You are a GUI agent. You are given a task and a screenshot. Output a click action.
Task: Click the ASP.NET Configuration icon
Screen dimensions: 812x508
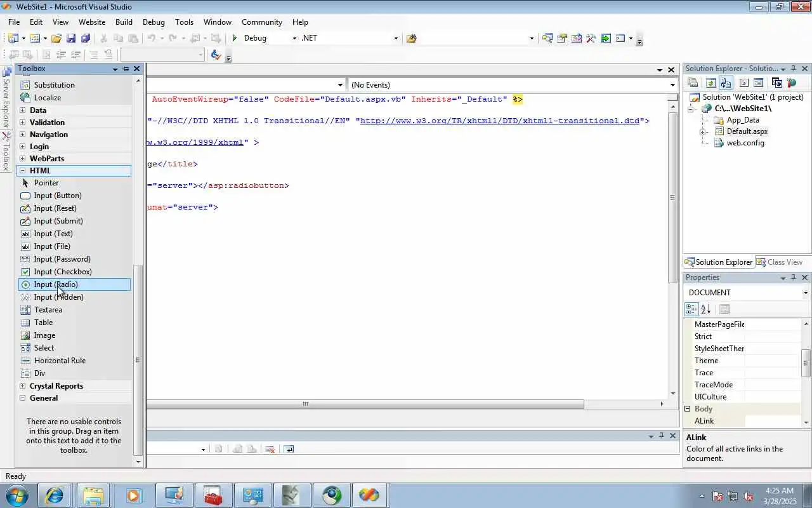[x=791, y=83]
